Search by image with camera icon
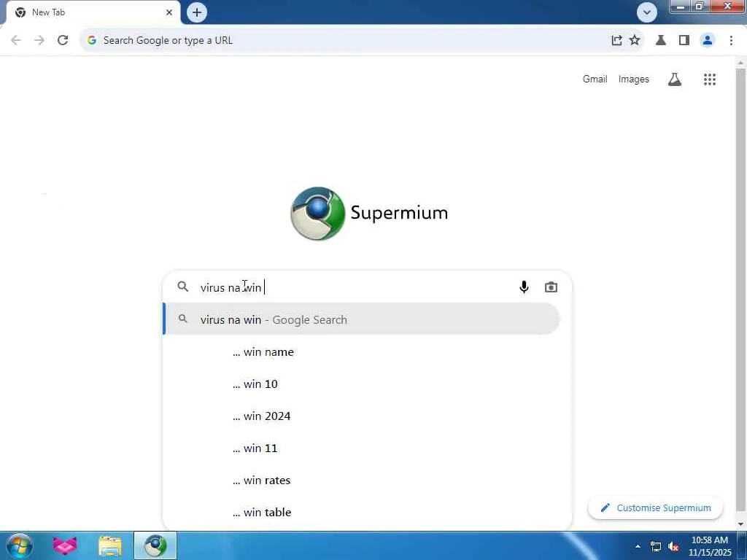 coord(551,287)
